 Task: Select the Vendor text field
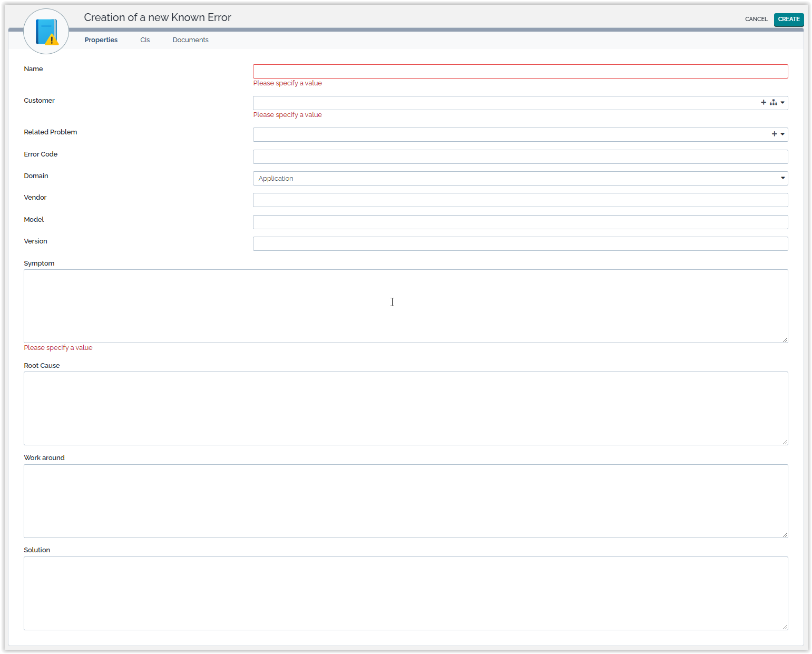(x=520, y=200)
